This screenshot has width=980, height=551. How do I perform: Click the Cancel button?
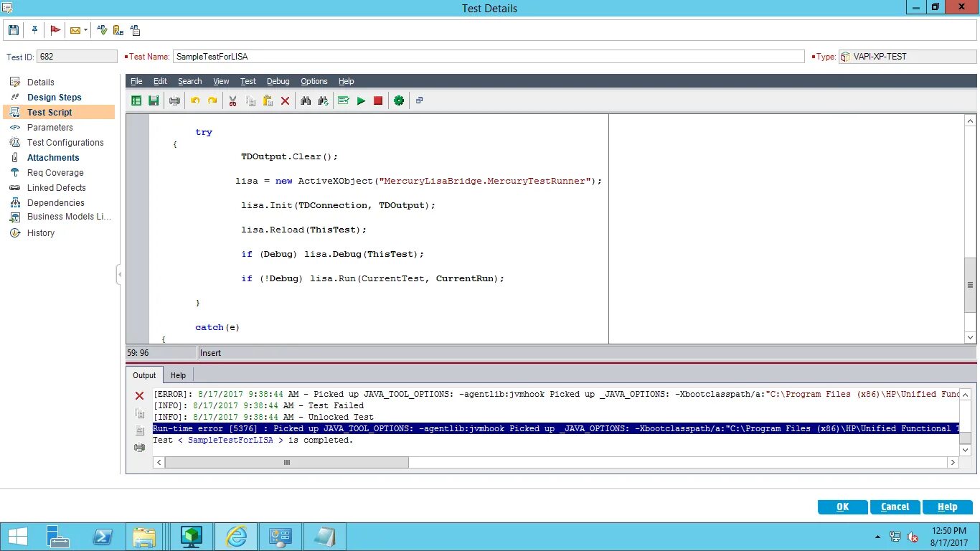point(895,507)
